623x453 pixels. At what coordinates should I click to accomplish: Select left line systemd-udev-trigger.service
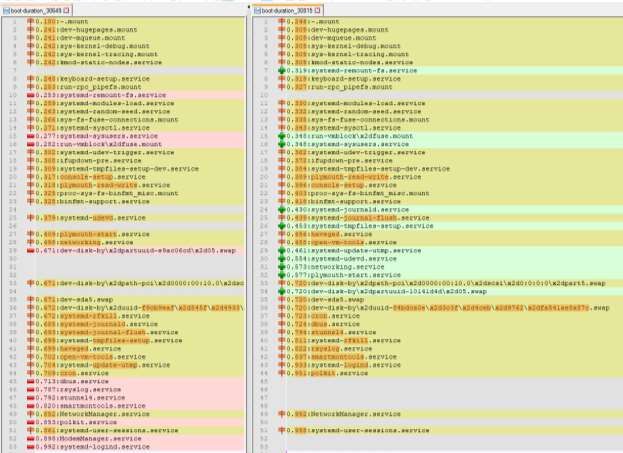[104, 153]
